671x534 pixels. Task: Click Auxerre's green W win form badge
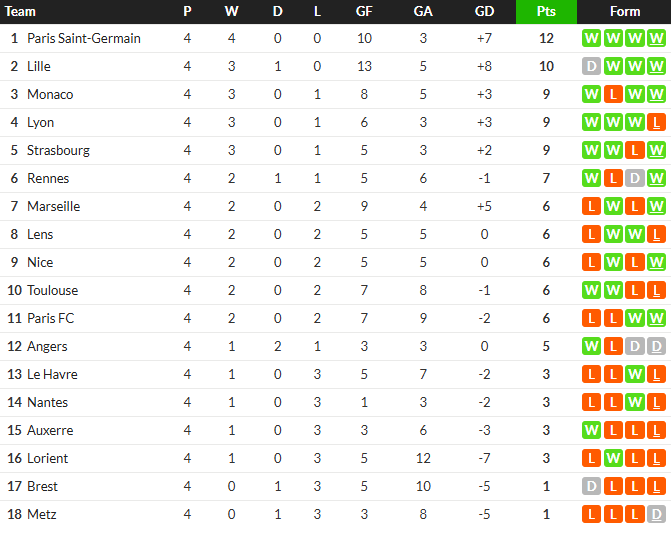pos(591,430)
